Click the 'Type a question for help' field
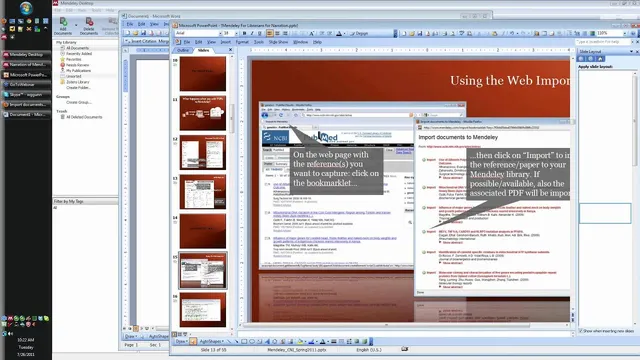 (602, 42)
